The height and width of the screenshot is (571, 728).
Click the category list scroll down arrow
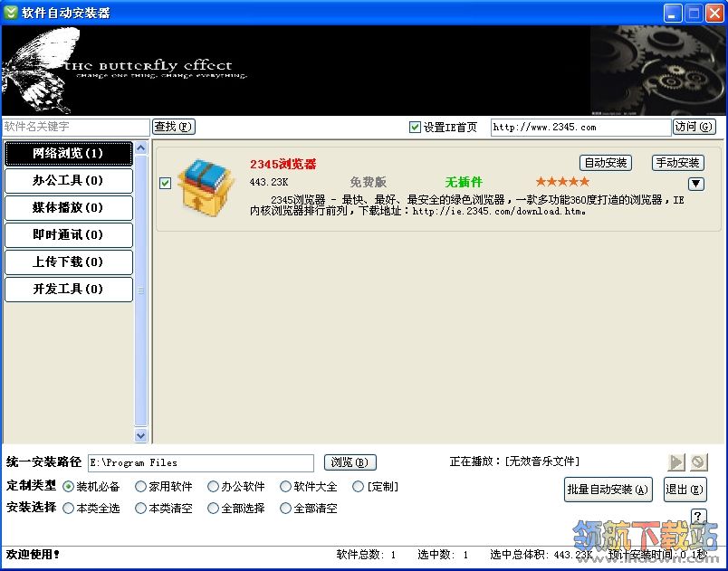coord(141,435)
